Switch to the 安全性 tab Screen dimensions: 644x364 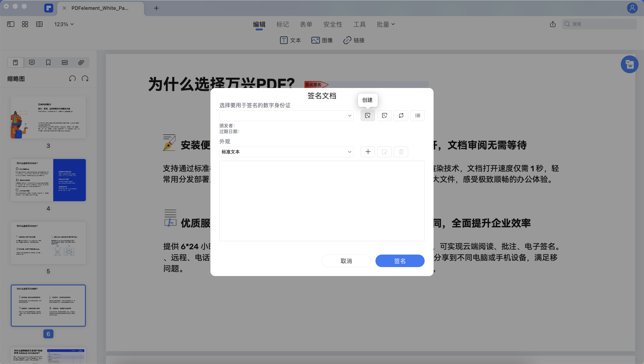(x=333, y=24)
